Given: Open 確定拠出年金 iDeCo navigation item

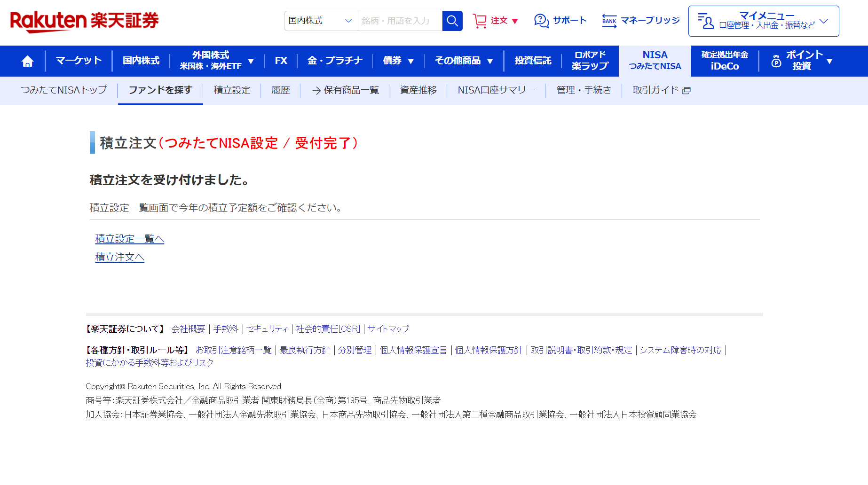Looking at the screenshot, I should point(725,61).
